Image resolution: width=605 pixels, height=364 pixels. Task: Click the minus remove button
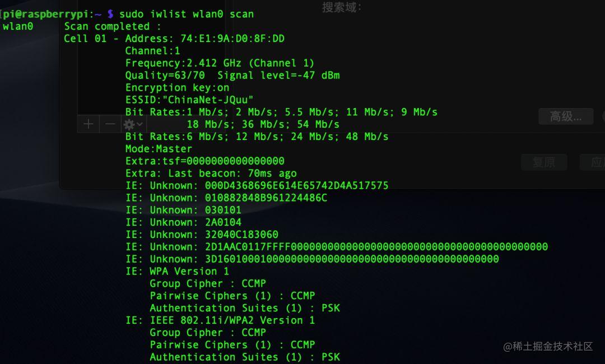coord(110,124)
